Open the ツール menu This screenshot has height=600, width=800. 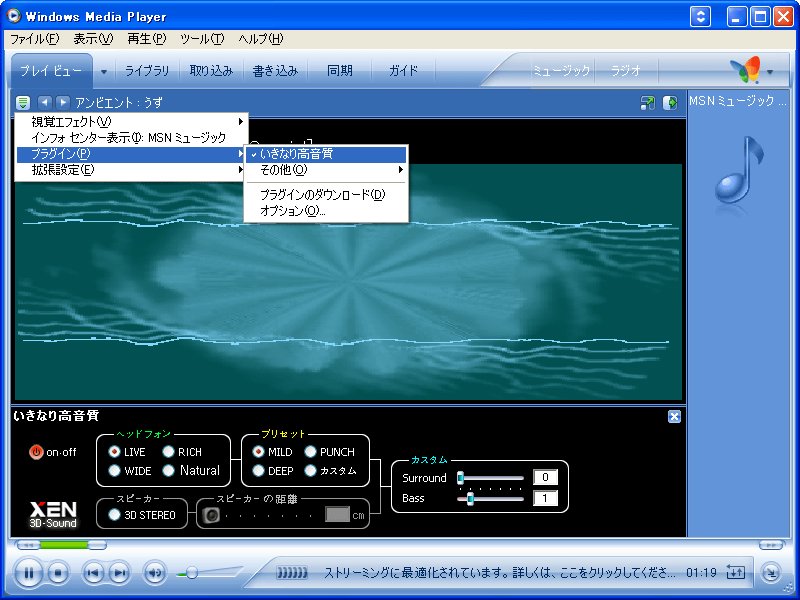coord(202,39)
